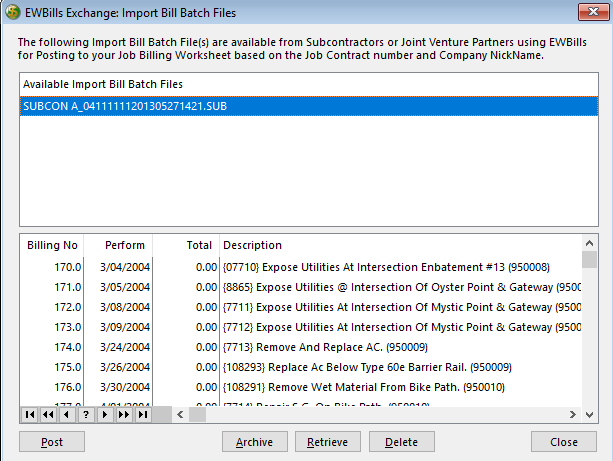Close the Import Bill Batch Files window
613x461 pixels.
[x=593, y=12]
